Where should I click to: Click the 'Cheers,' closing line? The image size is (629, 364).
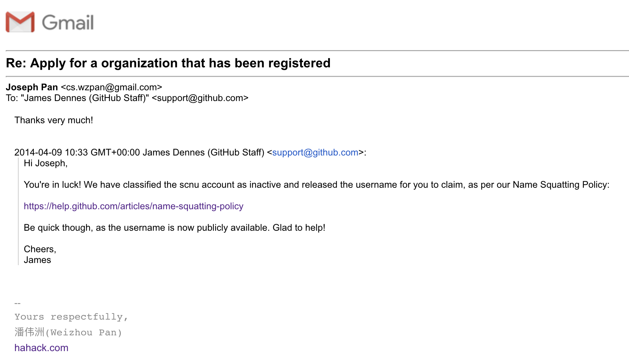[x=40, y=249]
